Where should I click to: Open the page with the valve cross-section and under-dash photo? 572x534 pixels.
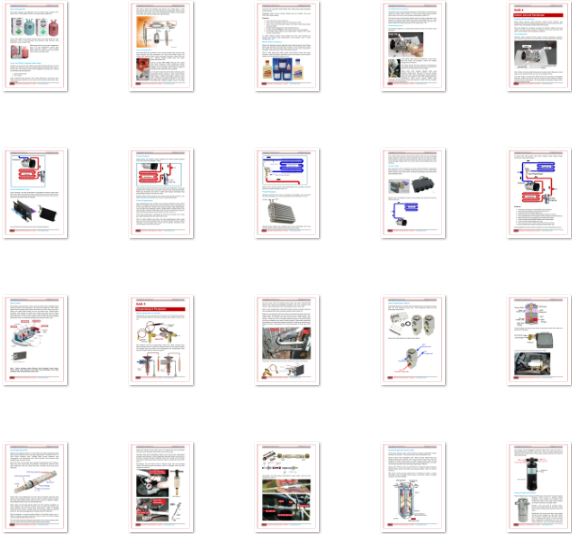(x=539, y=340)
